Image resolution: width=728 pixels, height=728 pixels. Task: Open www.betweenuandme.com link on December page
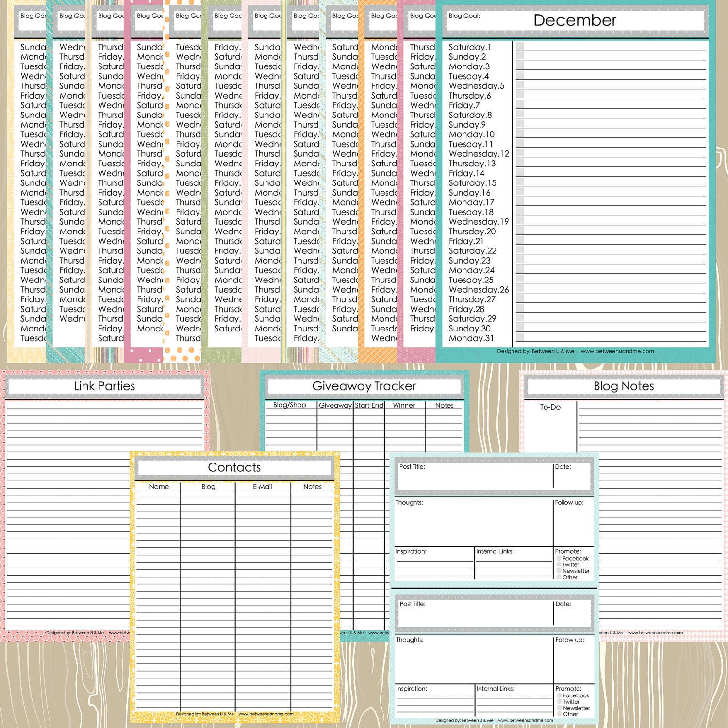coord(617,351)
